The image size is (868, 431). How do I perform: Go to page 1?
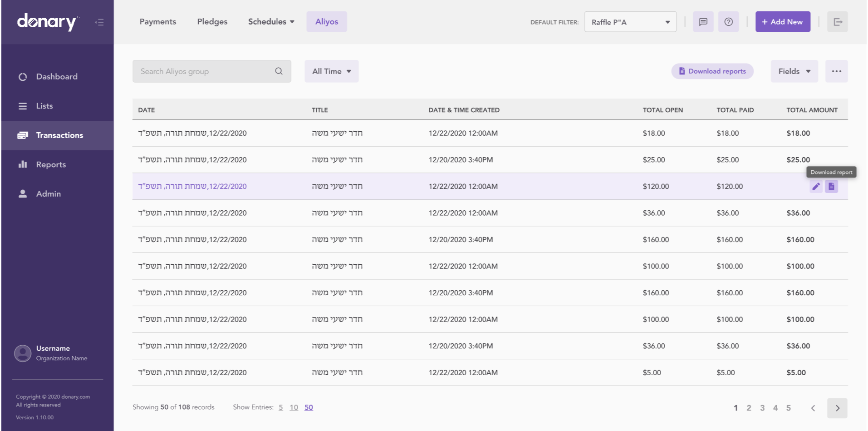(x=736, y=408)
